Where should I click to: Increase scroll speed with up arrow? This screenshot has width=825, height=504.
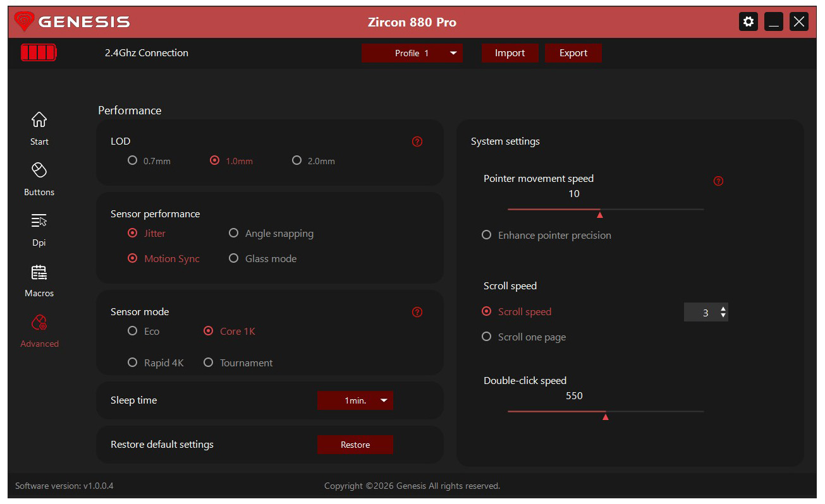point(723,309)
